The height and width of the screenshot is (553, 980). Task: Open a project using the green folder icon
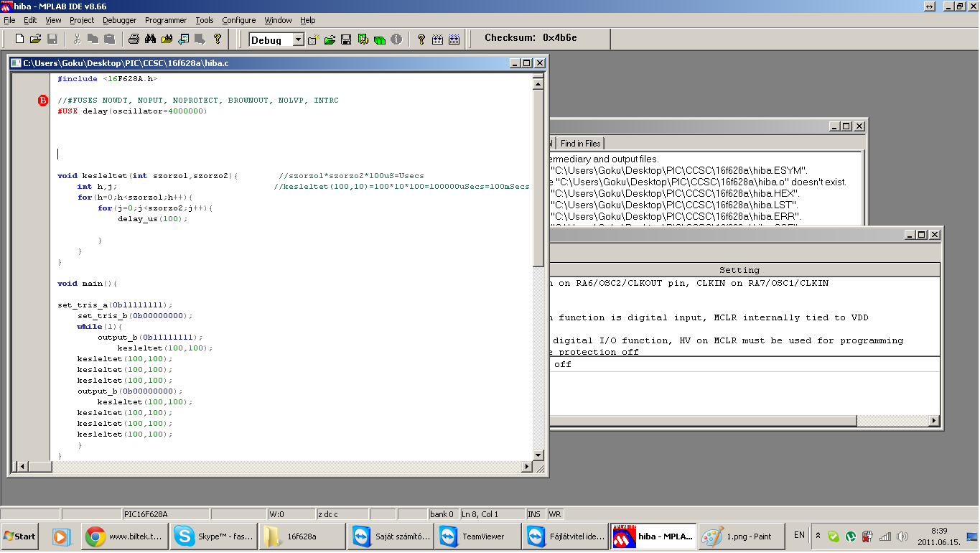[x=330, y=39]
